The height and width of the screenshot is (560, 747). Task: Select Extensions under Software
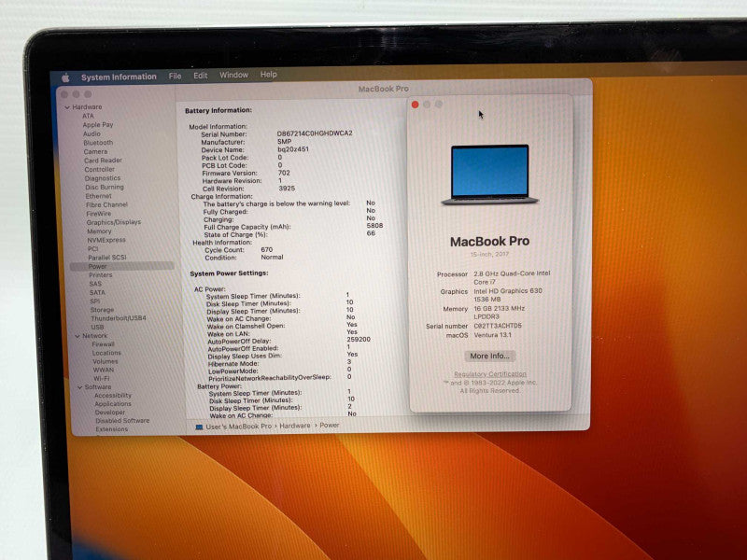click(x=112, y=429)
